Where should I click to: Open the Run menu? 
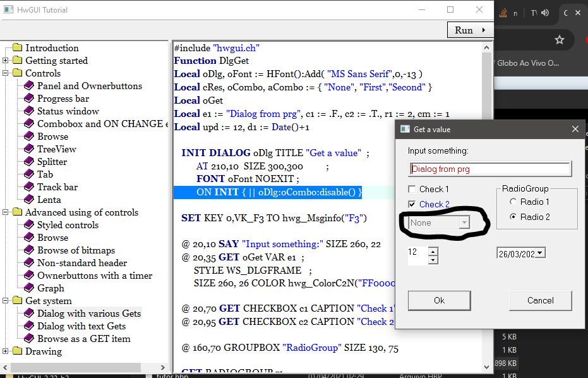click(x=470, y=30)
